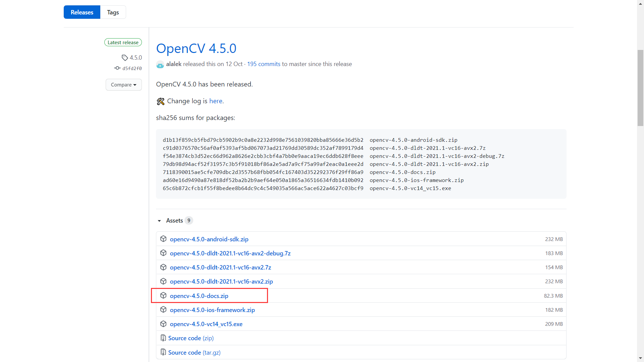The height and width of the screenshot is (362, 644).
Task: Click zip file icon beside Source code (zip)
Action: (163, 338)
